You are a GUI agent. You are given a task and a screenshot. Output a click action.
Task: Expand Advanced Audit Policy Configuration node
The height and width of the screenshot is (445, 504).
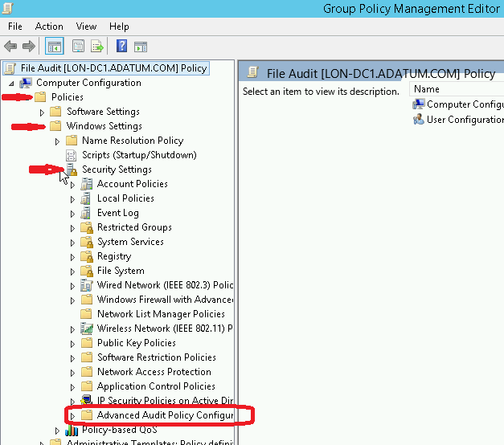72,416
